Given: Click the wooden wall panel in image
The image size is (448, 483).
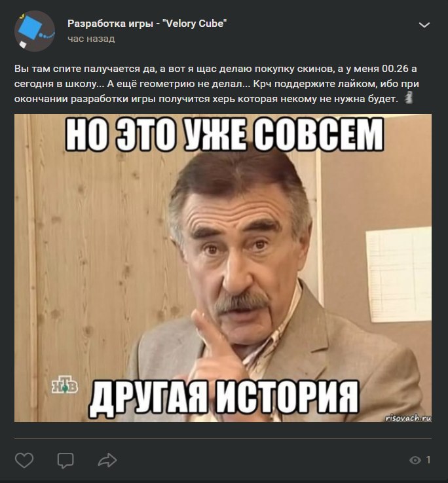Looking at the screenshot, I should click(x=92, y=247).
